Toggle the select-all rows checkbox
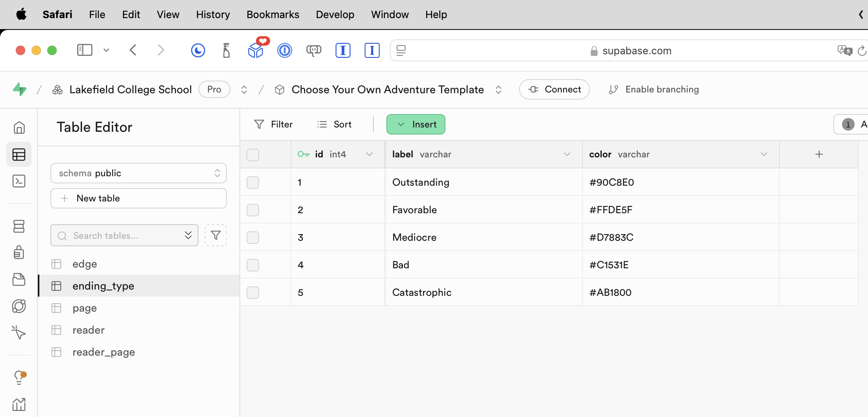 [x=253, y=155]
